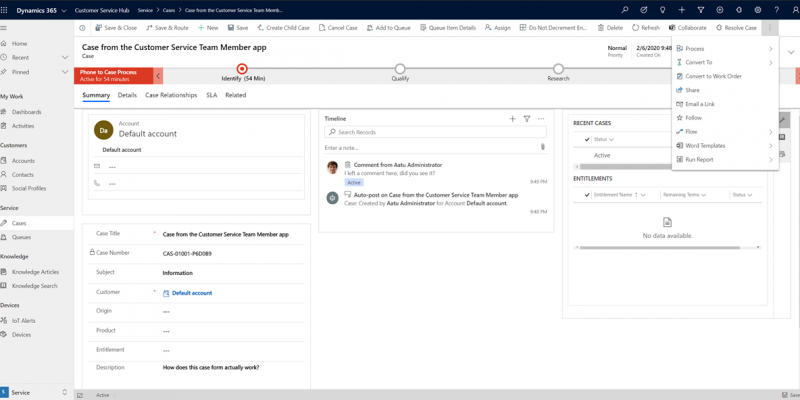The image size is (800, 400).
Task: Expand the header fields chevron
Action: (x=791, y=52)
